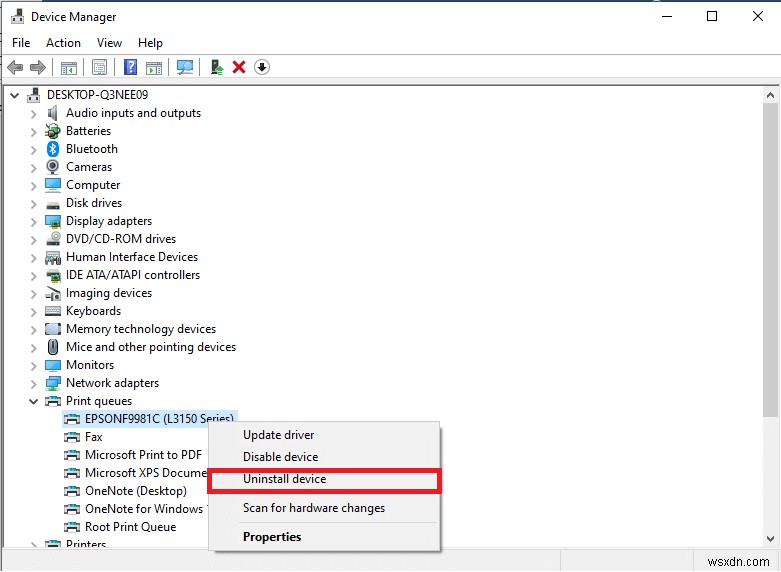Click the Show/Hide Action Pane toolbar icon
The image size is (781, 572).
click(x=154, y=67)
